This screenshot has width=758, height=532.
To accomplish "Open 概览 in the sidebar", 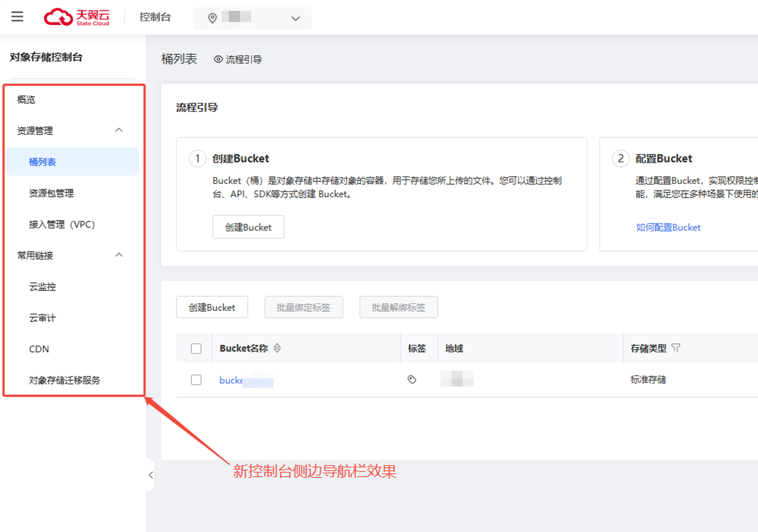I will tap(26, 100).
